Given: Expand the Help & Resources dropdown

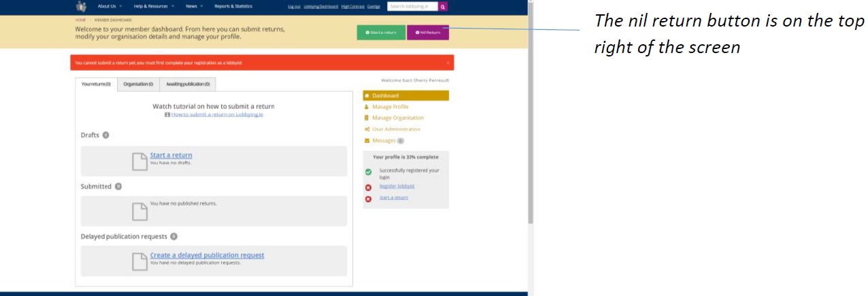Looking at the screenshot, I should 153,6.
